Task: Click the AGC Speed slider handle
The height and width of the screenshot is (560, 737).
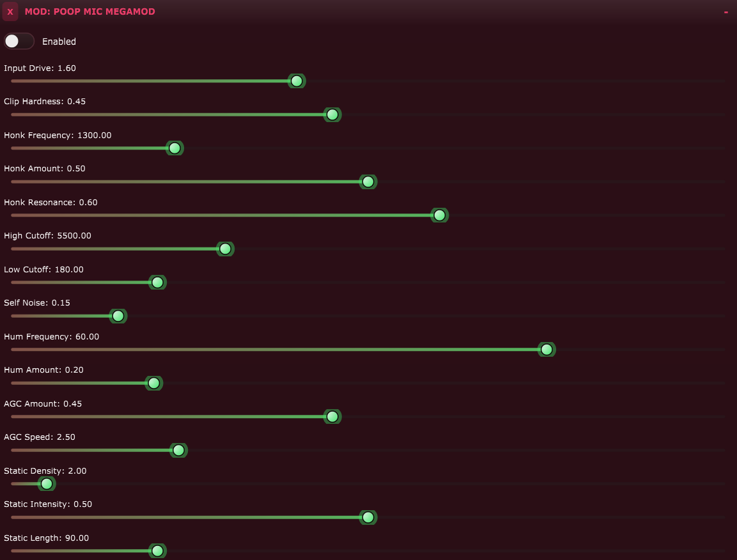Action: 178,450
